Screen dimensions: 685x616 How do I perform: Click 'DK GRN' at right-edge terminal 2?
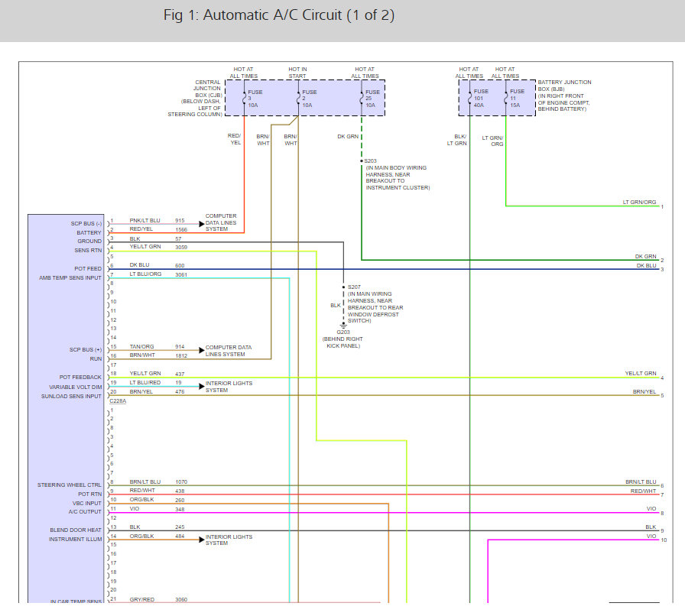coord(646,257)
